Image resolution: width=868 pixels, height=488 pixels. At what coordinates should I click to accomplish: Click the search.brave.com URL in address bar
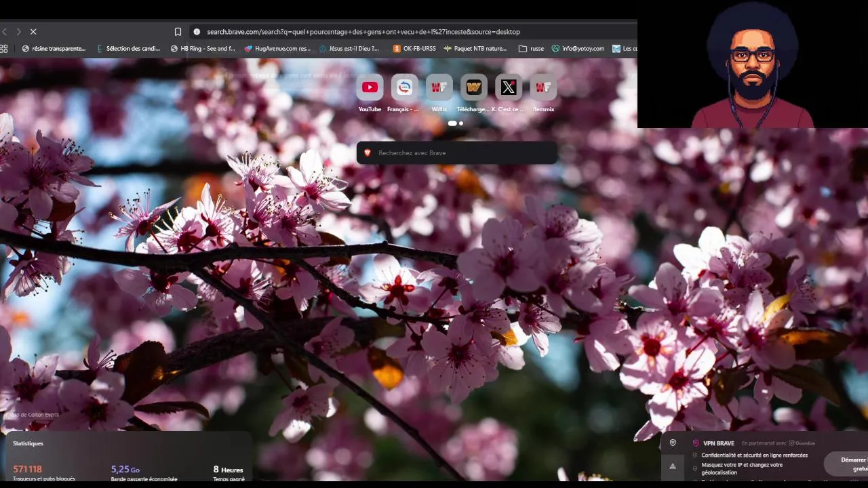click(x=363, y=32)
